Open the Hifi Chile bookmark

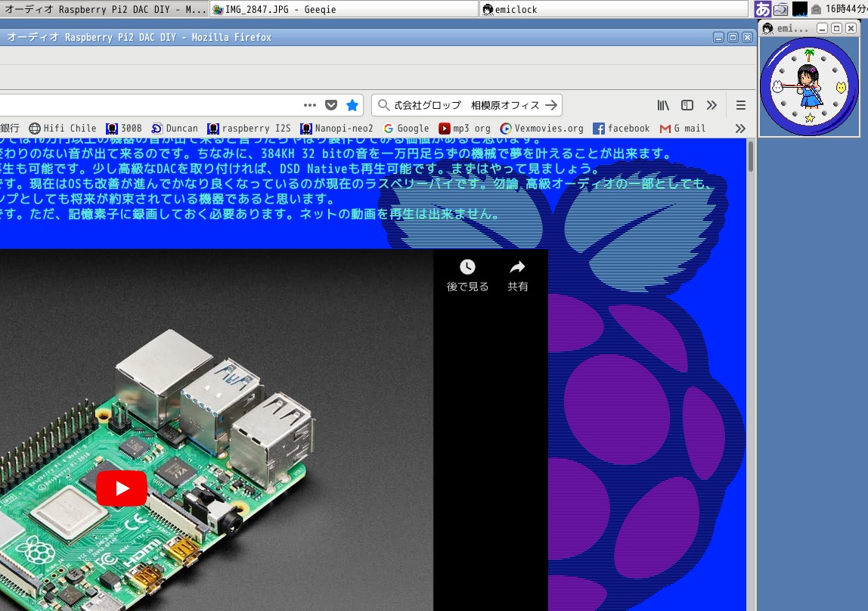(x=64, y=129)
